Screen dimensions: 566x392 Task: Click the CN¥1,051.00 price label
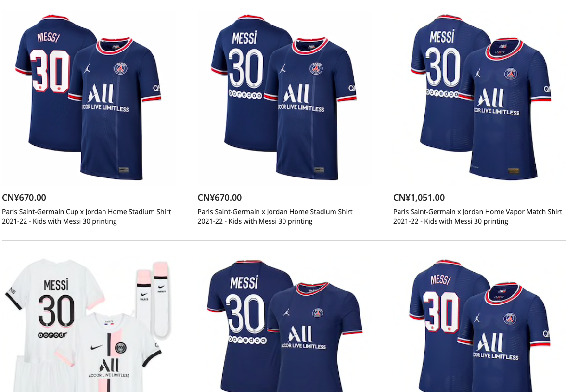point(419,198)
